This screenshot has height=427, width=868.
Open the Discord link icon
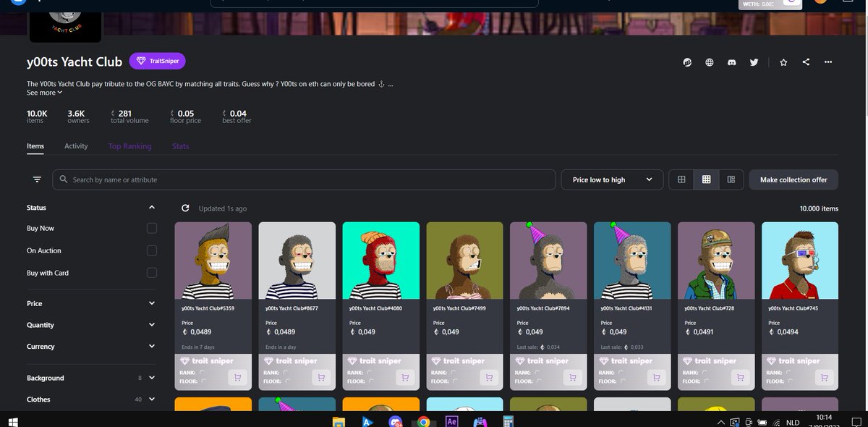click(732, 62)
